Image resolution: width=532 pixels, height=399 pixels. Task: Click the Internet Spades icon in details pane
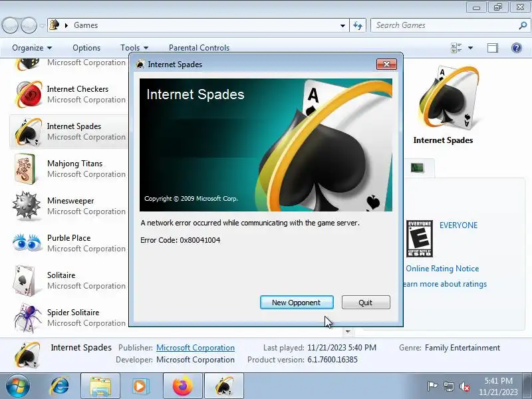pos(27,354)
